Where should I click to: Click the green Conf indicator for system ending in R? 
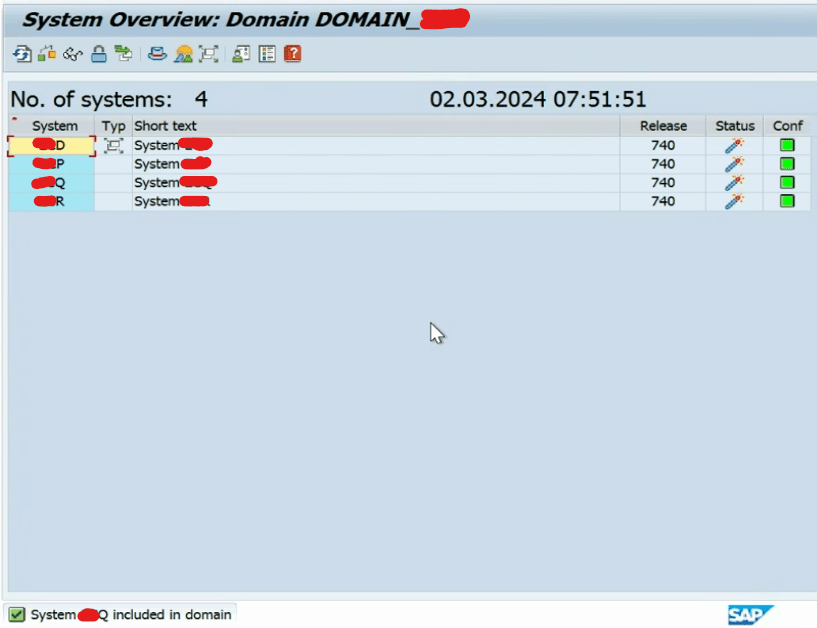coord(787,201)
